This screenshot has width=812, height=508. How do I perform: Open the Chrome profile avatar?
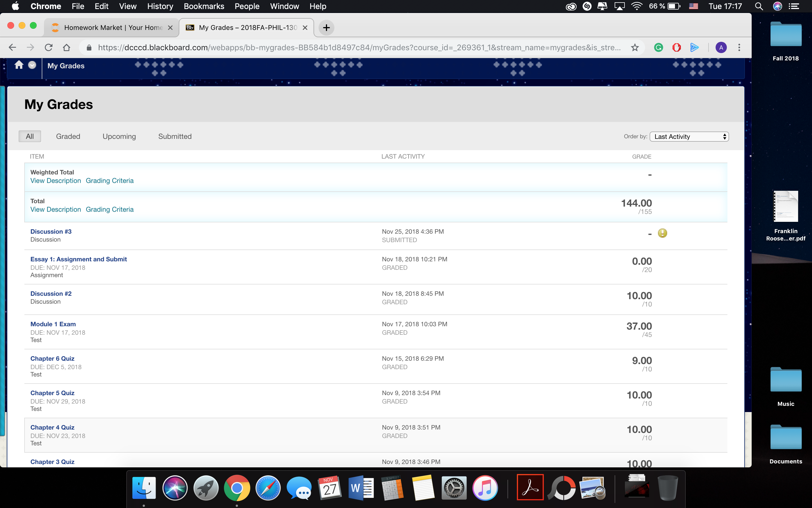[721, 47]
